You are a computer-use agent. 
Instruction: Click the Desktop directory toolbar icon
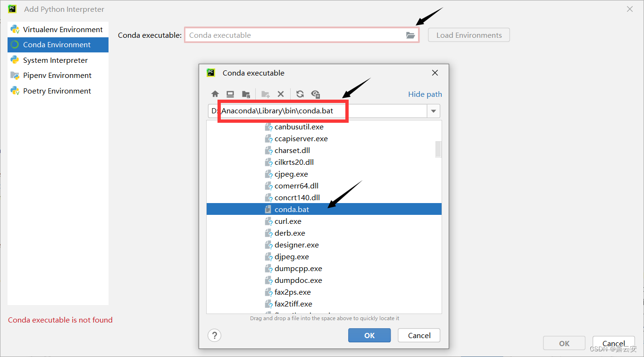click(x=230, y=94)
